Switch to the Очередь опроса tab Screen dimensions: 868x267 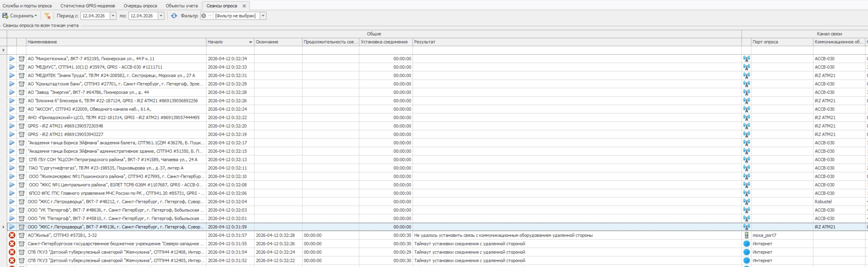click(140, 6)
